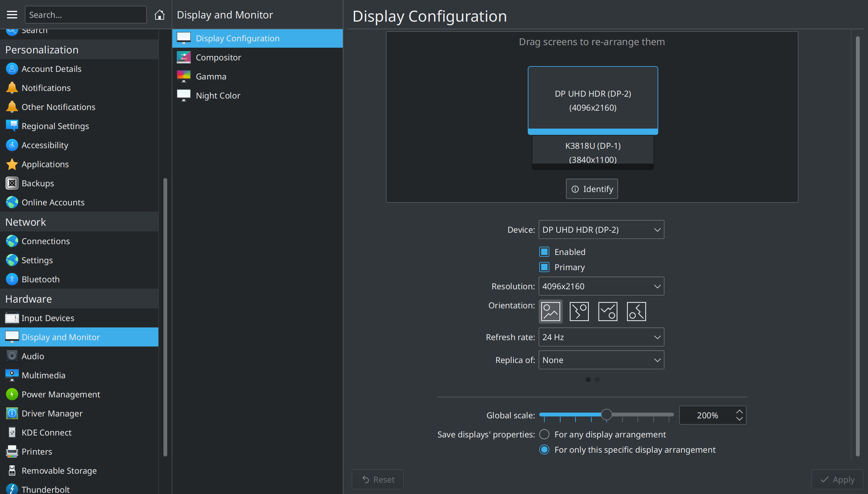868x494 pixels.
Task: Open Power Management from sidebar
Action: click(61, 394)
